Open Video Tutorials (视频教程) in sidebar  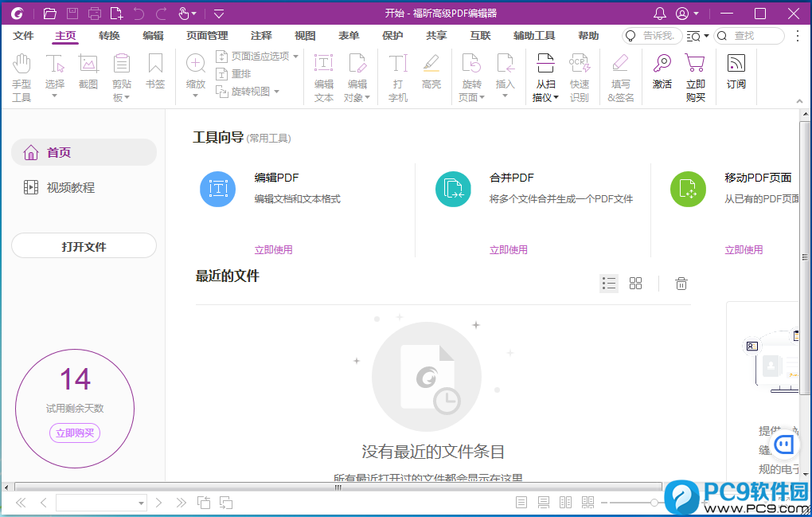point(60,187)
